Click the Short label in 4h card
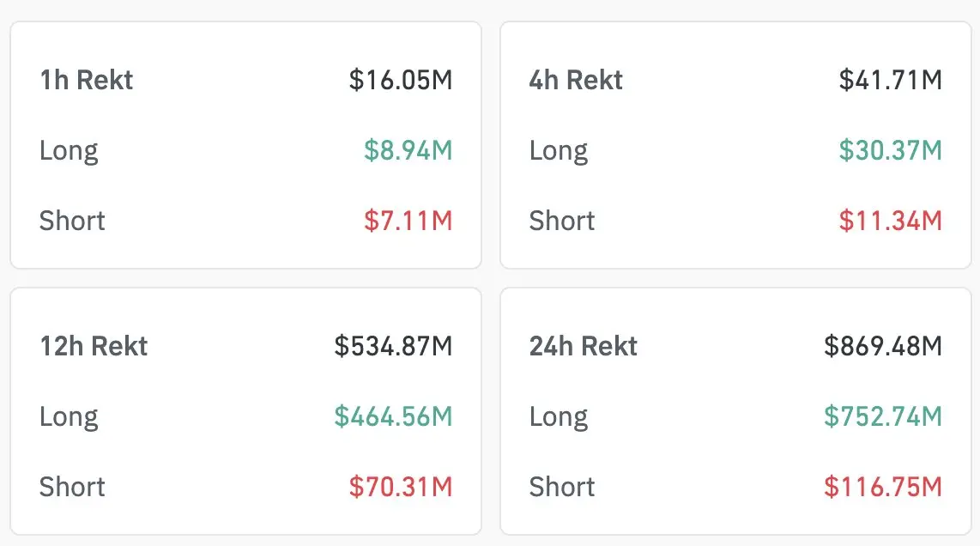Image resolution: width=980 pixels, height=546 pixels. click(x=562, y=221)
